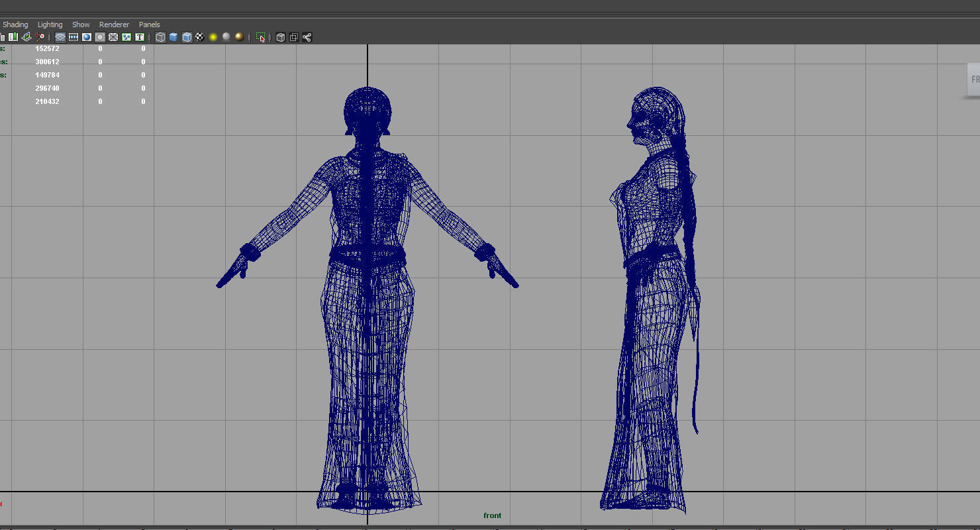Open the Lighting menu
This screenshot has width=980, height=530.
50,25
